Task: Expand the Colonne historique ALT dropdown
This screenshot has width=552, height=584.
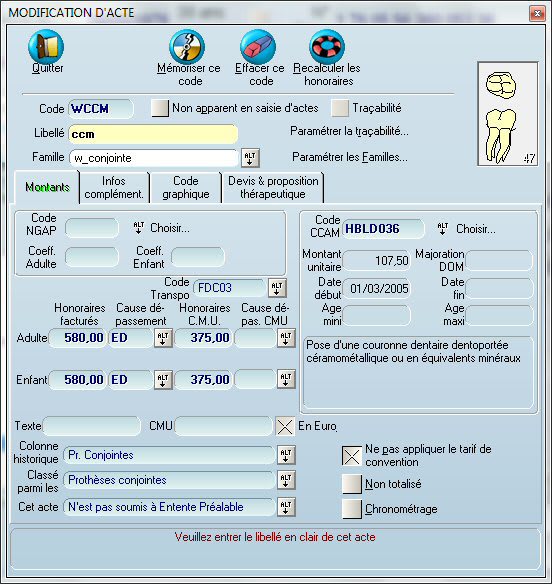Action: coord(286,455)
